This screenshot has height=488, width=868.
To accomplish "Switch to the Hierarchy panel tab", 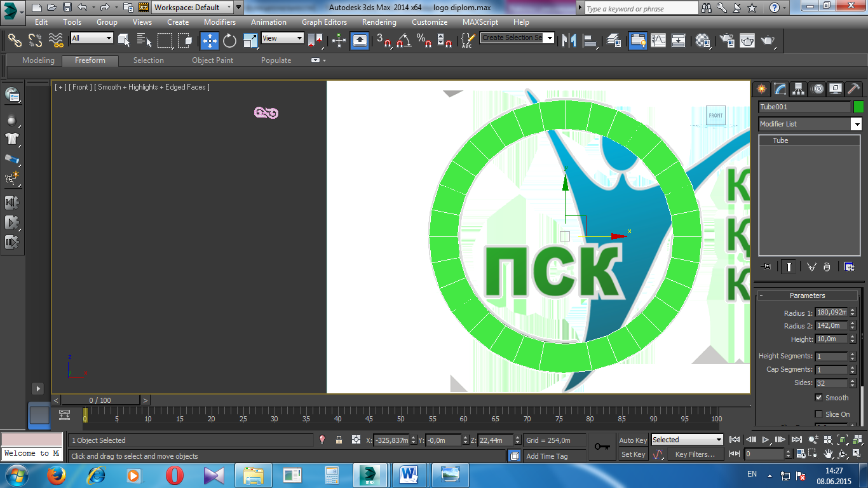I will [x=798, y=88].
